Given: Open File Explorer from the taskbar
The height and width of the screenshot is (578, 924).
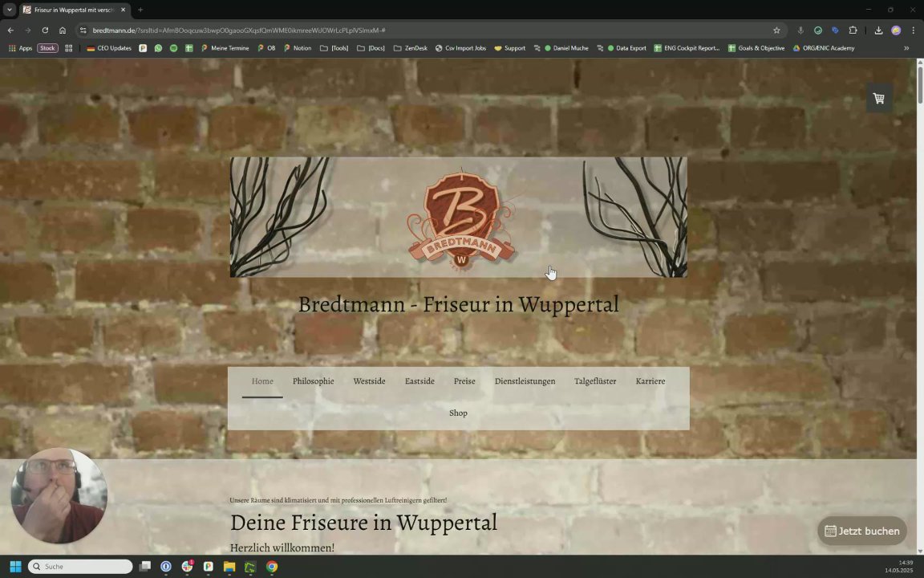Looking at the screenshot, I should [229, 566].
